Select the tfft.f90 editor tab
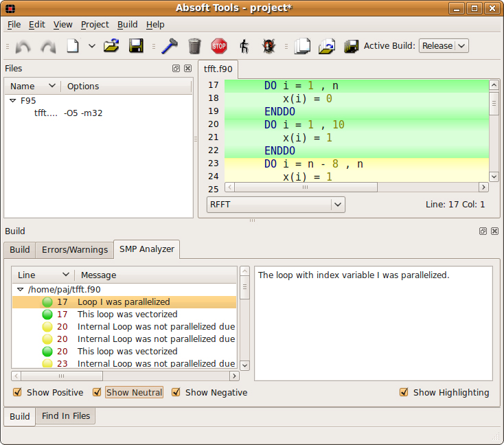Viewport: 504px width, 445px height. [218, 69]
